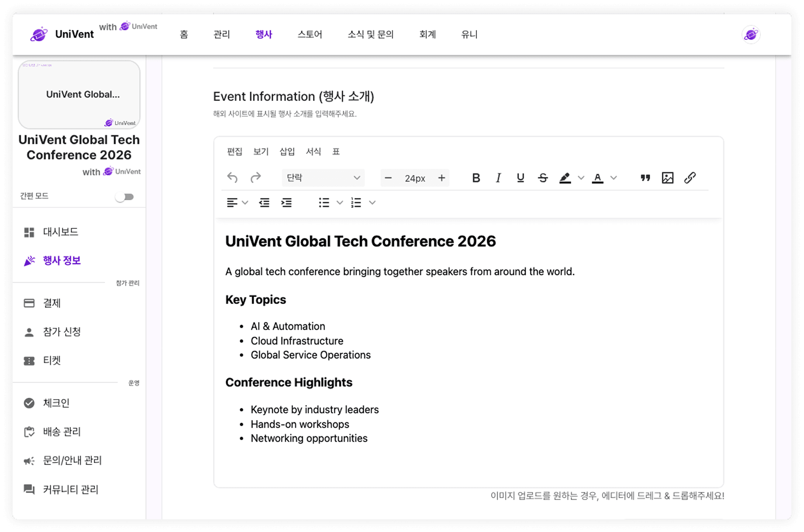Image resolution: width=804 pixels, height=532 pixels.
Task: Apply numbered list formatting
Action: 356,203
